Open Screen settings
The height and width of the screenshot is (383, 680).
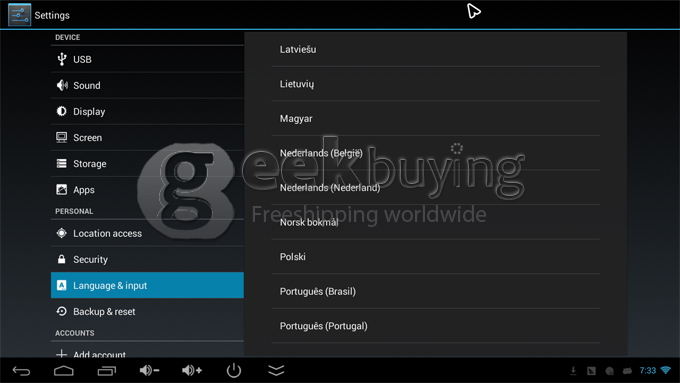point(147,137)
